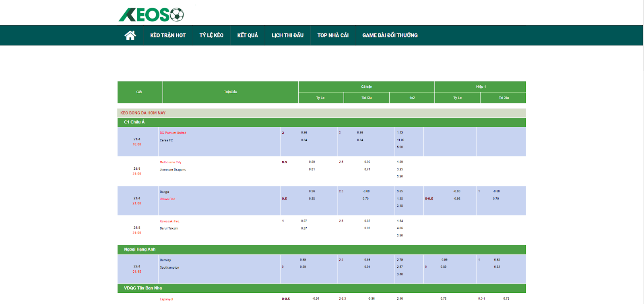Go to the home page icon
The width and height of the screenshot is (644, 304).
[x=130, y=35]
